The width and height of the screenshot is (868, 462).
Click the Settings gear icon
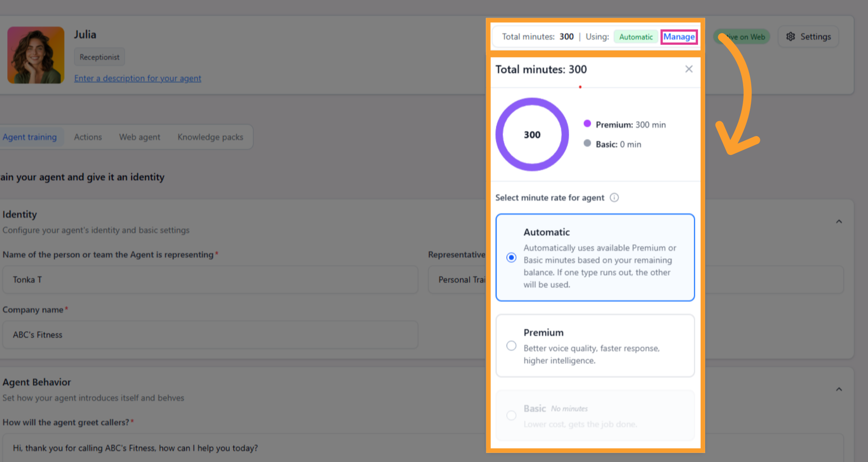point(791,37)
